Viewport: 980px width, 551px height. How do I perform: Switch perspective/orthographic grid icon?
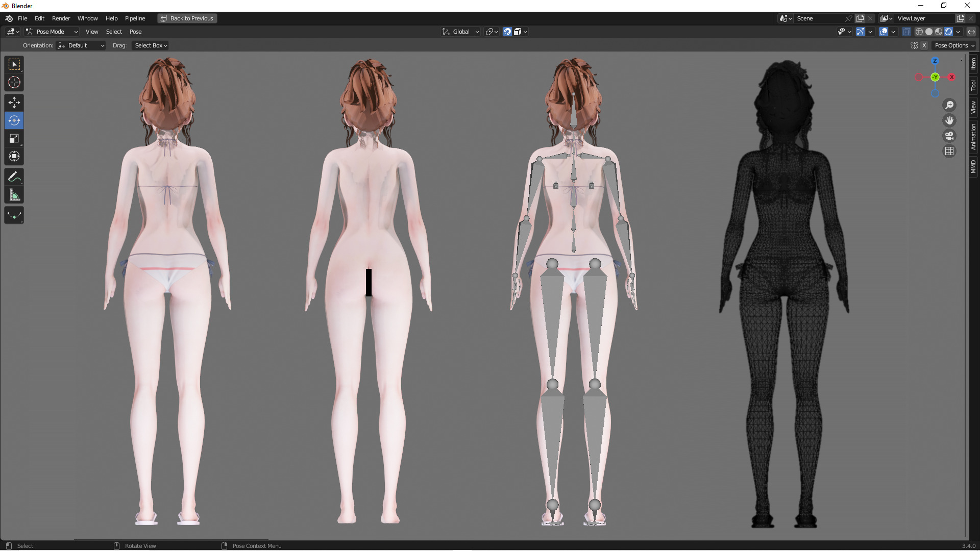[x=949, y=151]
